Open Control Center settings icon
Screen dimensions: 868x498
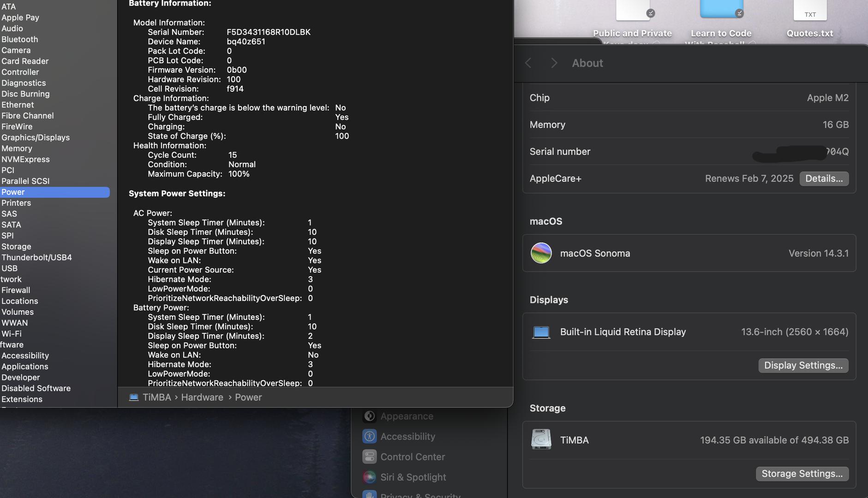pyautogui.click(x=369, y=457)
